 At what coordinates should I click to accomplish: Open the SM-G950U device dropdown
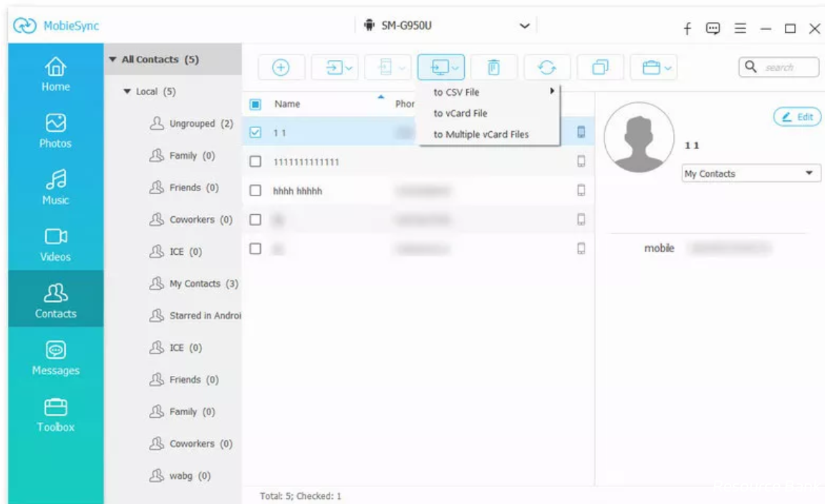pyautogui.click(x=524, y=26)
